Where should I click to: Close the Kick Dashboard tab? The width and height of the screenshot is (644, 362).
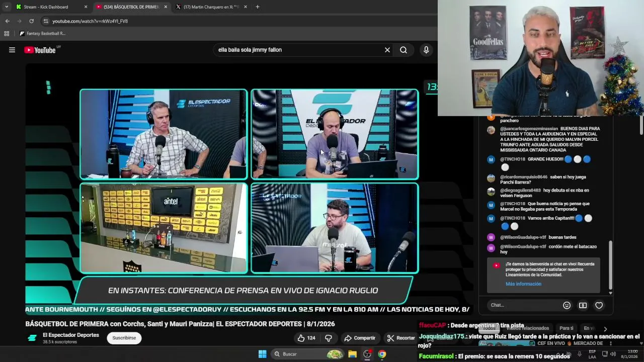tap(86, 7)
